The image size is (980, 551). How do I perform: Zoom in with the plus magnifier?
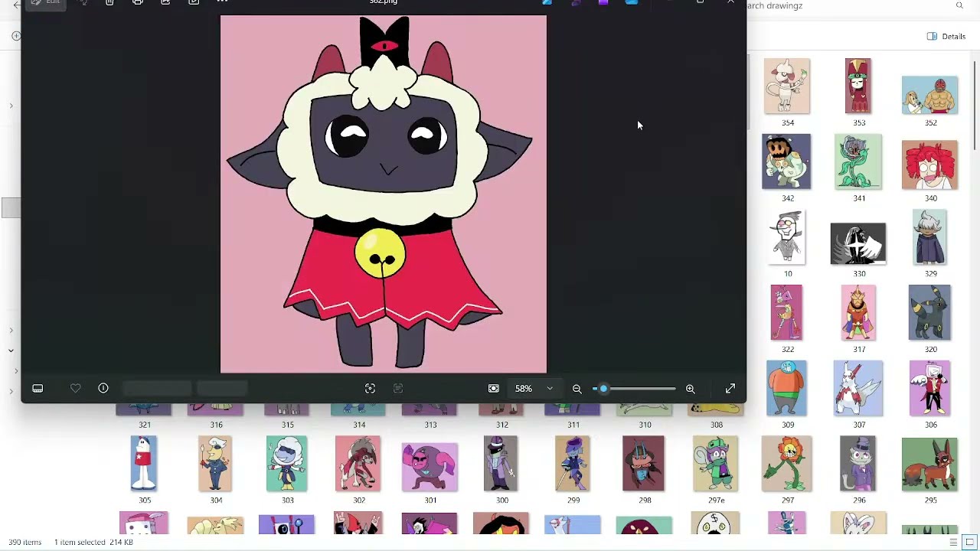pyautogui.click(x=690, y=389)
